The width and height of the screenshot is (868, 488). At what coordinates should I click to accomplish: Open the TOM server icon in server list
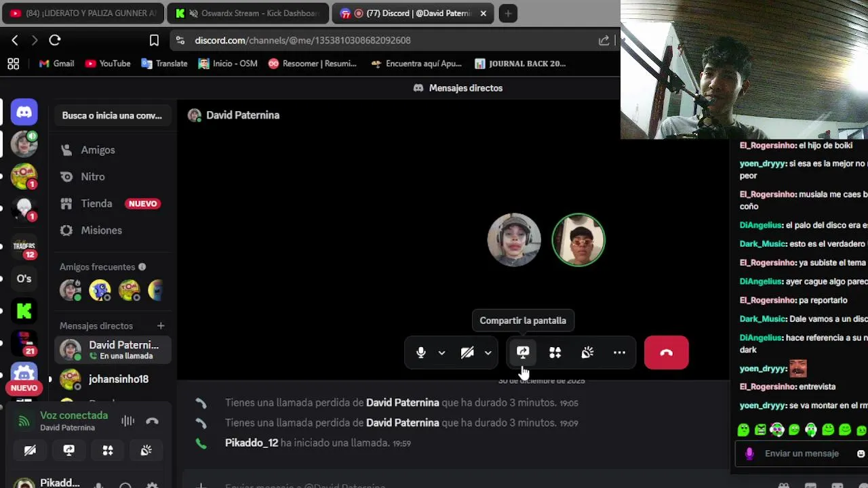[x=24, y=177]
